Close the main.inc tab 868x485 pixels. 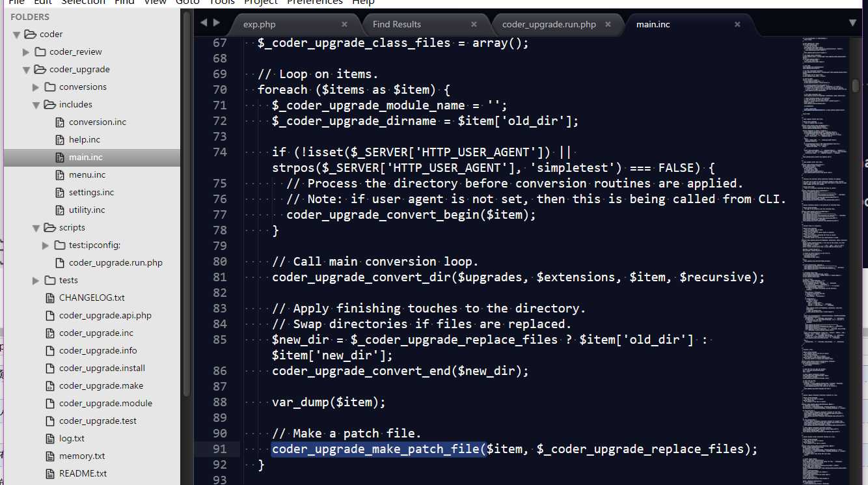737,24
